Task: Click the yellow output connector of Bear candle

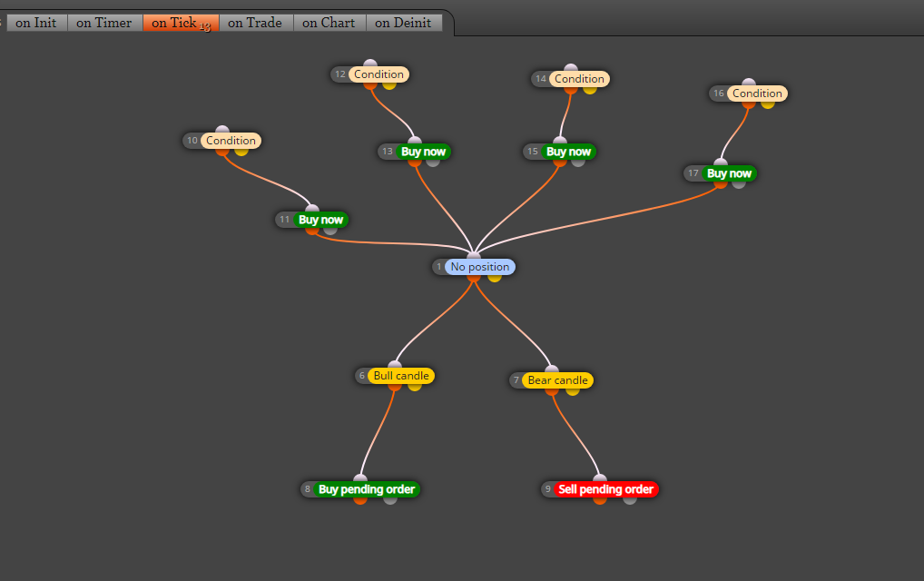Action: click(x=572, y=390)
